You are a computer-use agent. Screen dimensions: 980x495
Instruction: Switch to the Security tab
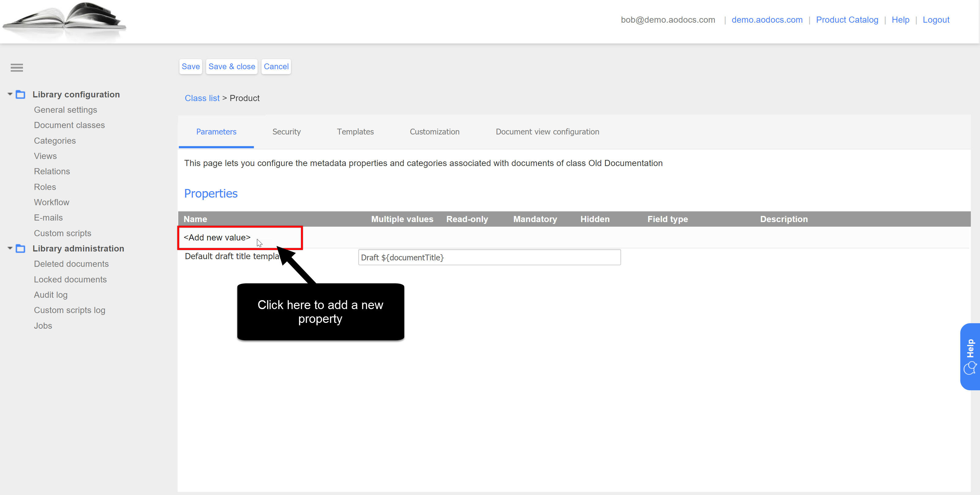[286, 132]
